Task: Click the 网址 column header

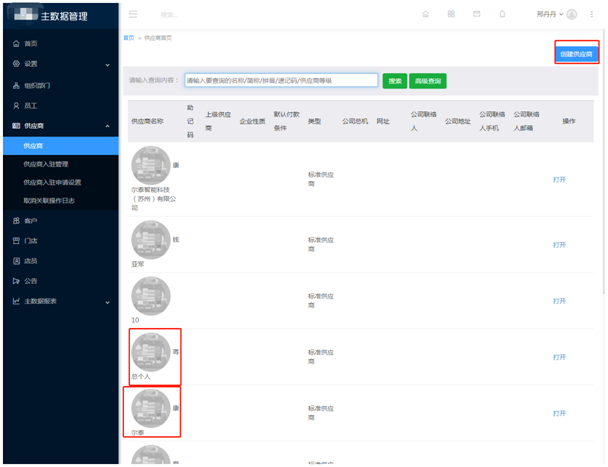Action: tap(383, 121)
